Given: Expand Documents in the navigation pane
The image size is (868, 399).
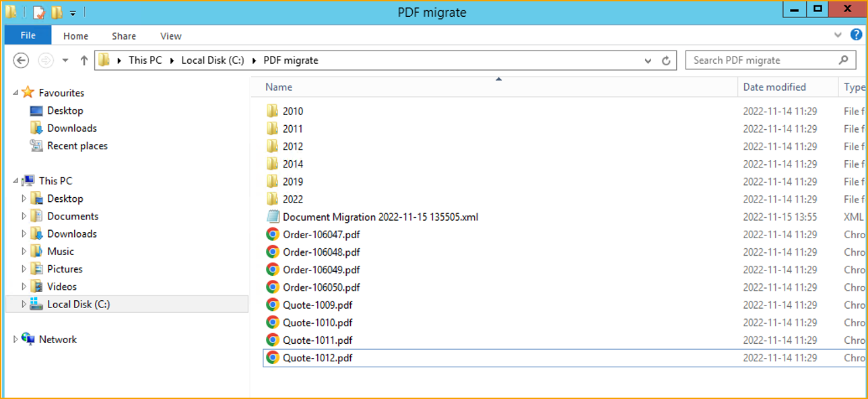Looking at the screenshot, I should [24, 215].
